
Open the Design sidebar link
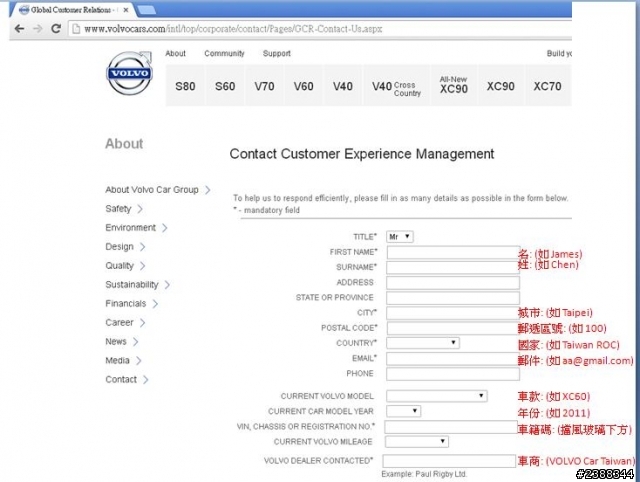120,247
